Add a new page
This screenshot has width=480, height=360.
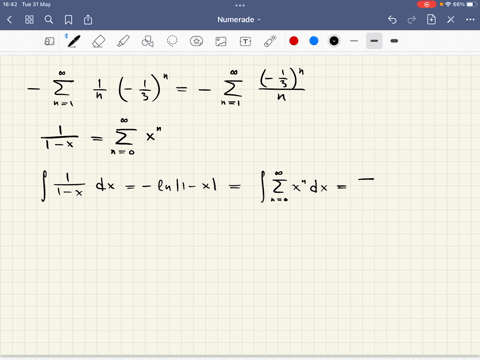(x=431, y=20)
